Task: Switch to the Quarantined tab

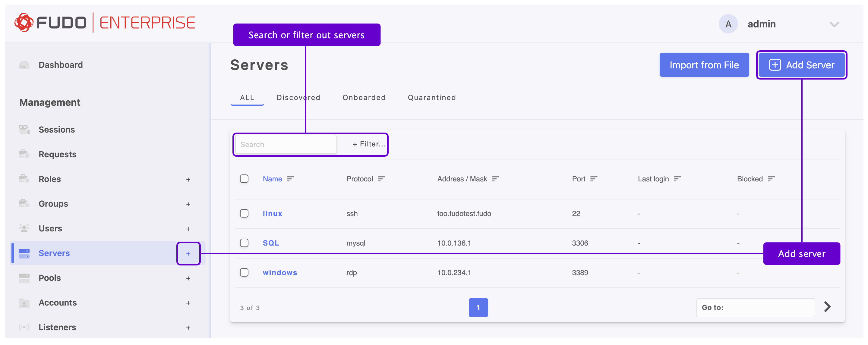Action: pyautogui.click(x=431, y=97)
